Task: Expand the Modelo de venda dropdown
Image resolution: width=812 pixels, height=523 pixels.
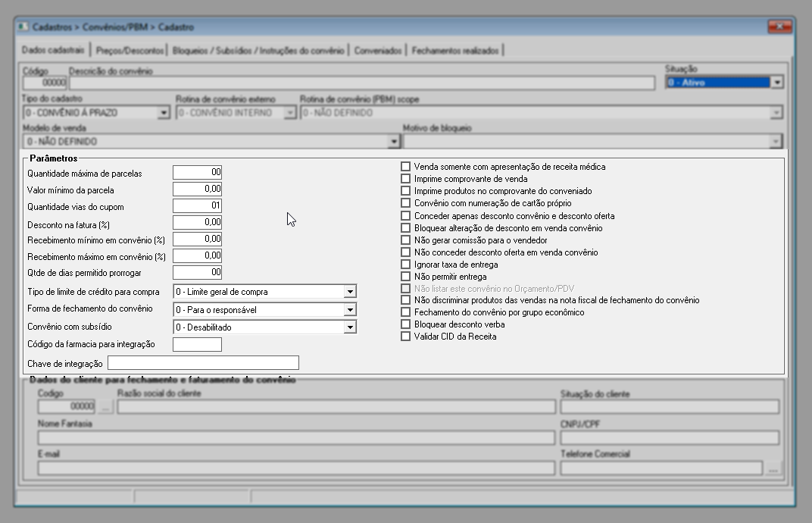Action: coord(394,142)
